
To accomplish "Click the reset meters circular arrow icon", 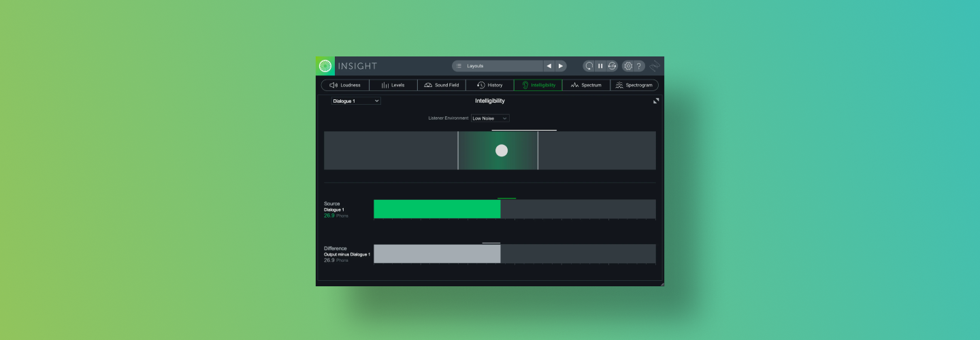I will click(x=589, y=66).
